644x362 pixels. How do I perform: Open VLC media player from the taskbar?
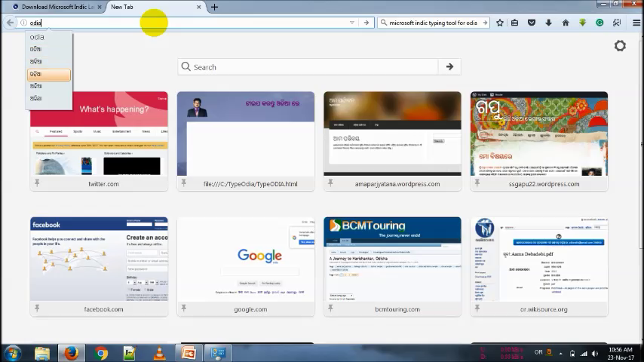pyautogui.click(x=159, y=353)
